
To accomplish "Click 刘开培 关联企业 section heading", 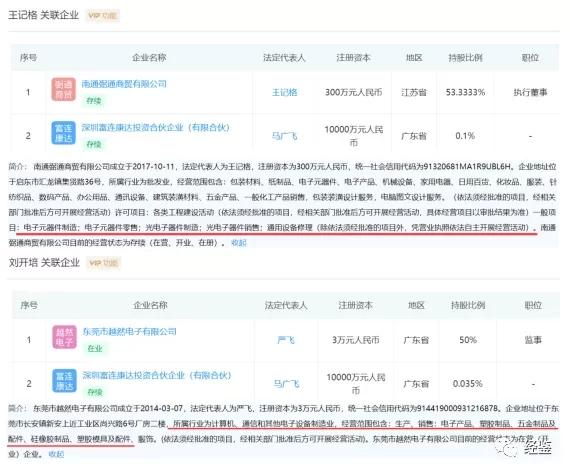I will click(44, 262).
